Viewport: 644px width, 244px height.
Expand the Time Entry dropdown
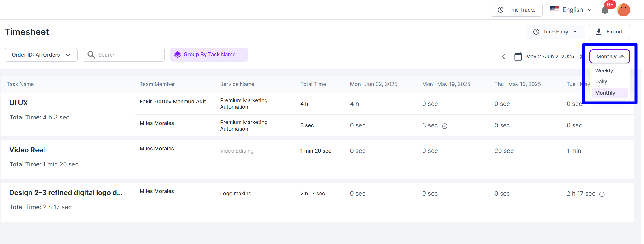pos(555,32)
